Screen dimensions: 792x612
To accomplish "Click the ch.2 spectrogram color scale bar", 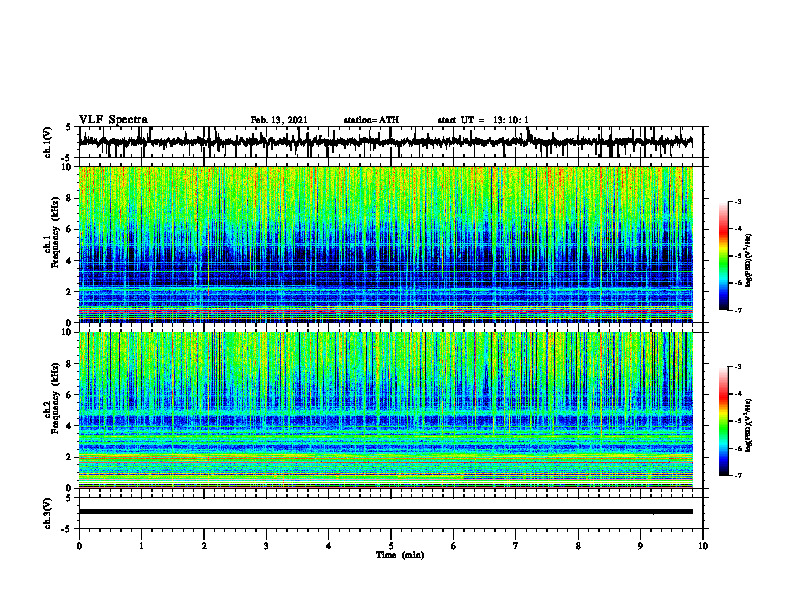I will (x=723, y=421).
